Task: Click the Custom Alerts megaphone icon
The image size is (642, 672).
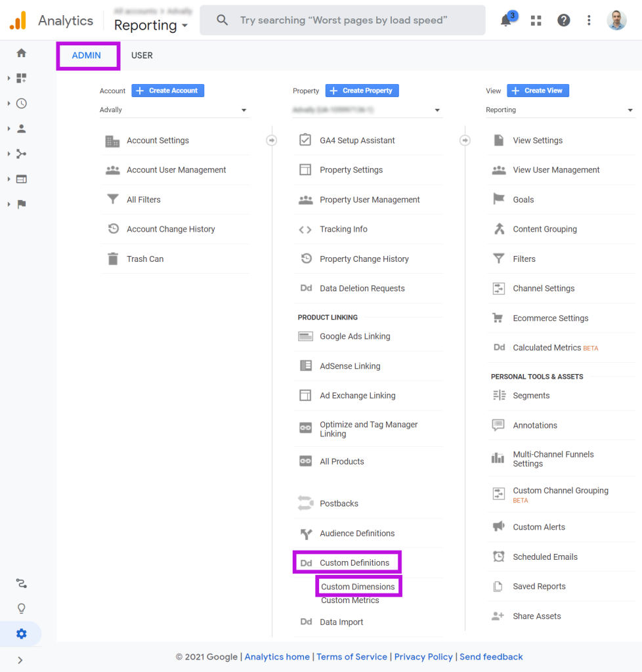Action: coord(498,526)
